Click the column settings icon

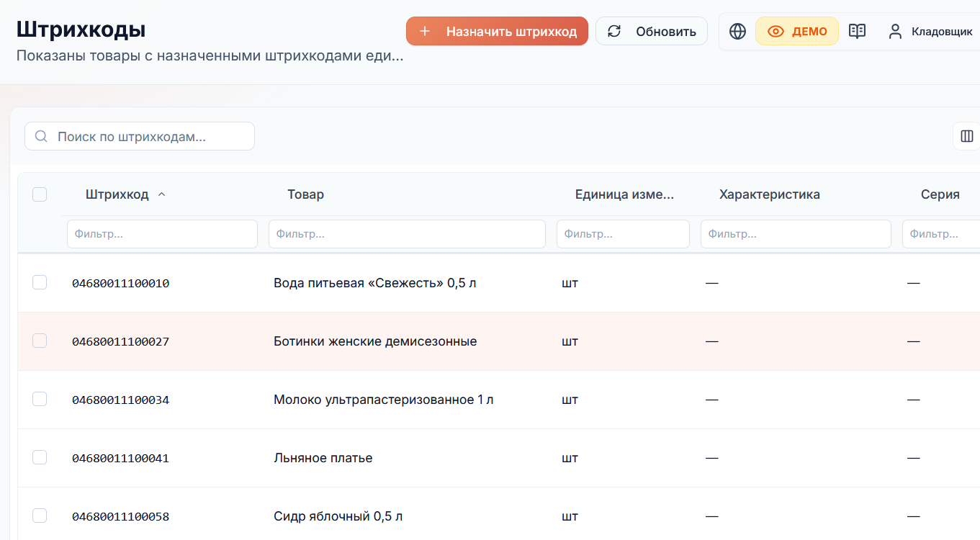pyautogui.click(x=967, y=136)
